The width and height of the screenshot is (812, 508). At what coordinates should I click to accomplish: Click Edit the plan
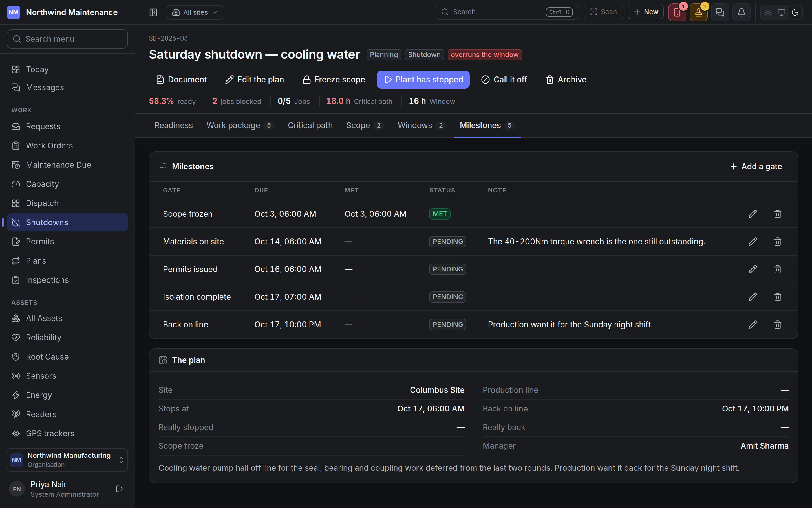(x=255, y=80)
